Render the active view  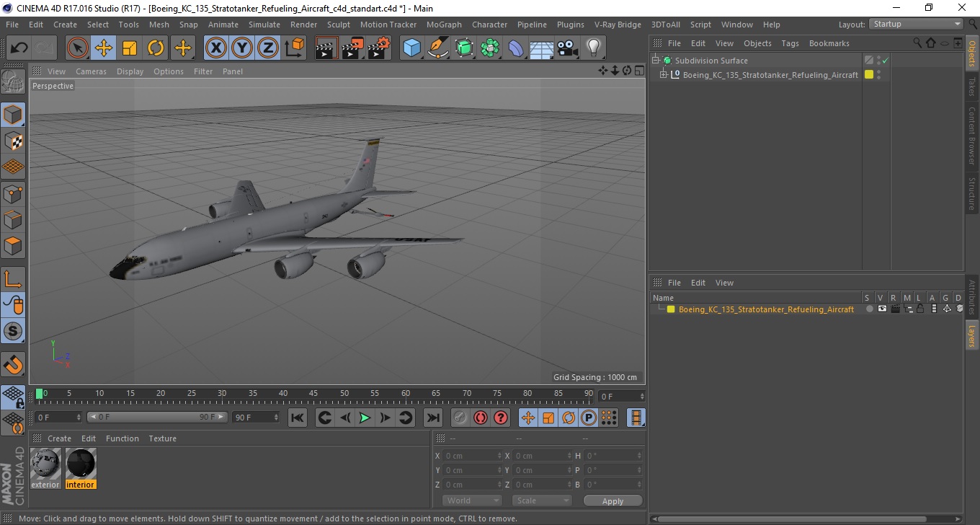coord(327,48)
